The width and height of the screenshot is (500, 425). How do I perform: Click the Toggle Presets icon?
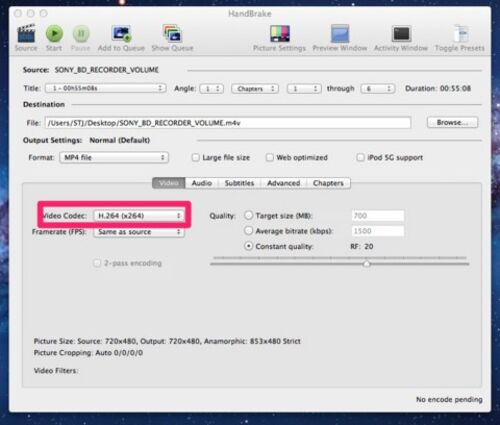pyautogui.click(x=462, y=34)
